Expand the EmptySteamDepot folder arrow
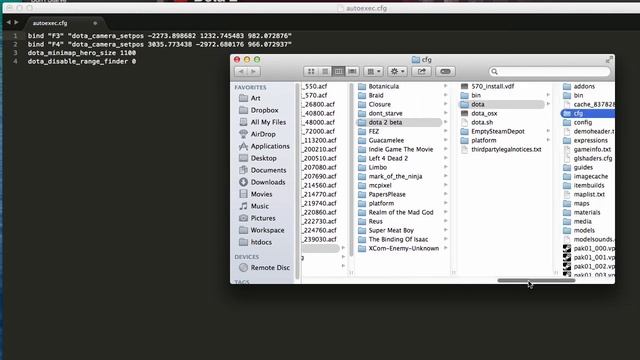The height and width of the screenshot is (360, 640). pos(548,131)
